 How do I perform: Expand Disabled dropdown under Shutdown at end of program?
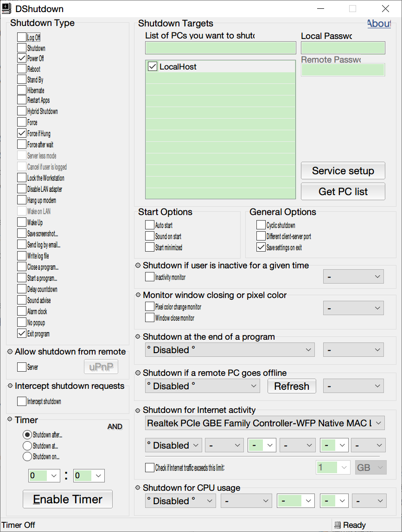pyautogui.click(x=230, y=350)
